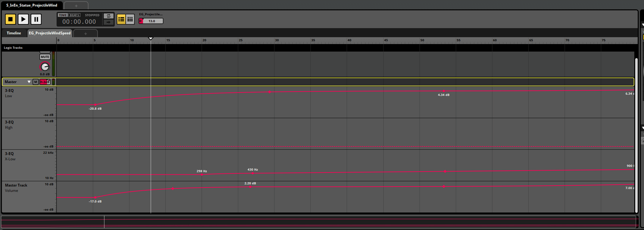Viewport: 644px width, 230px height.
Task: Toggle loop playback icon
Action: 108,16
